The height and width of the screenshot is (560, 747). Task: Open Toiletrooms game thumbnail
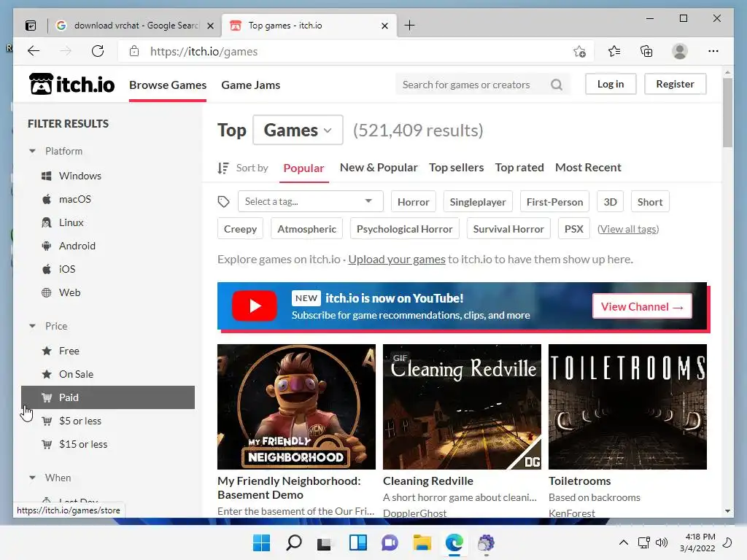point(627,407)
